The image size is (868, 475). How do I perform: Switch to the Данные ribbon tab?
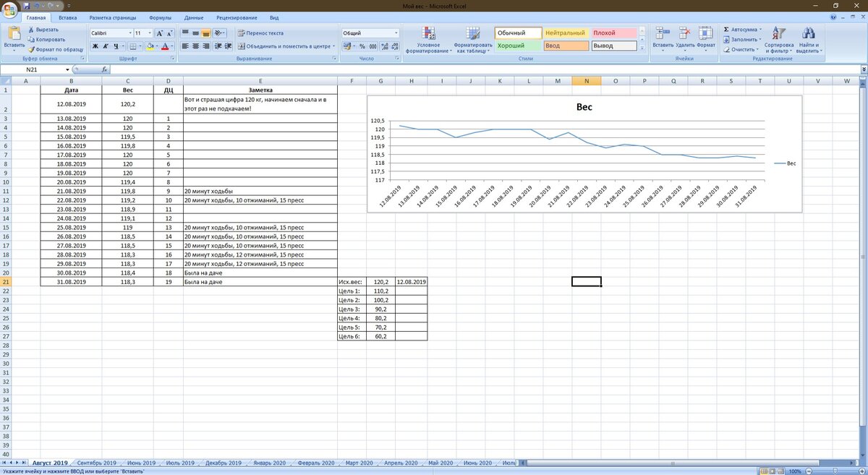[194, 17]
